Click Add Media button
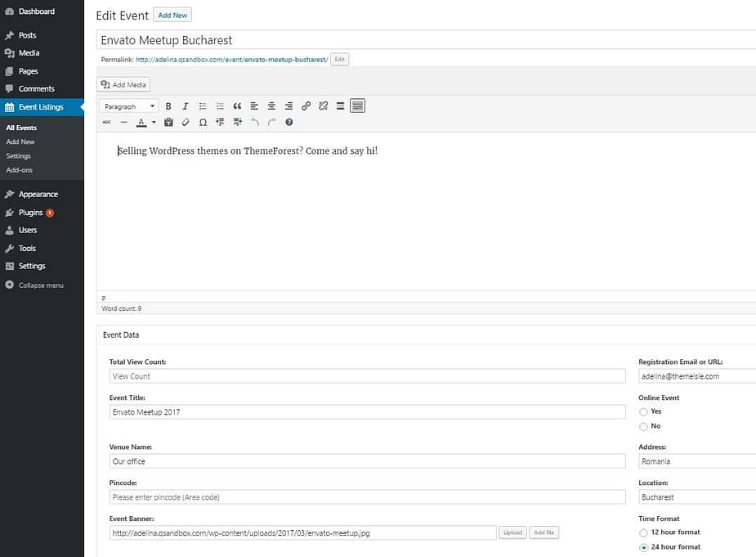 (123, 84)
